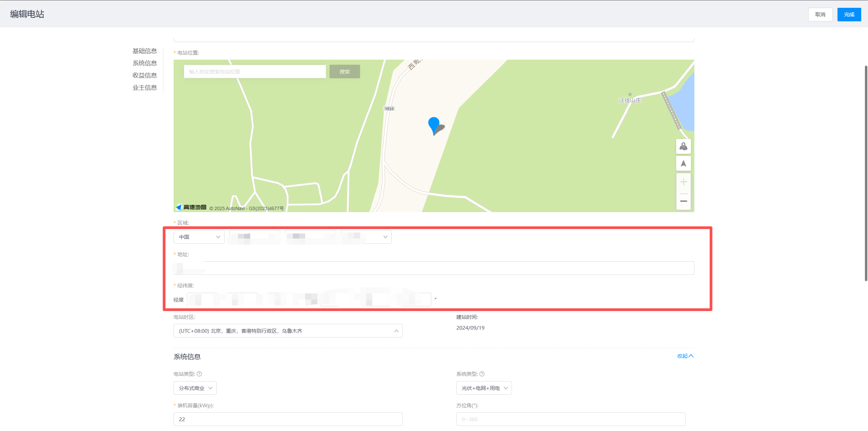Open the 电站时区 timezone dropdown
The height and width of the screenshot is (431, 868).
(288, 331)
